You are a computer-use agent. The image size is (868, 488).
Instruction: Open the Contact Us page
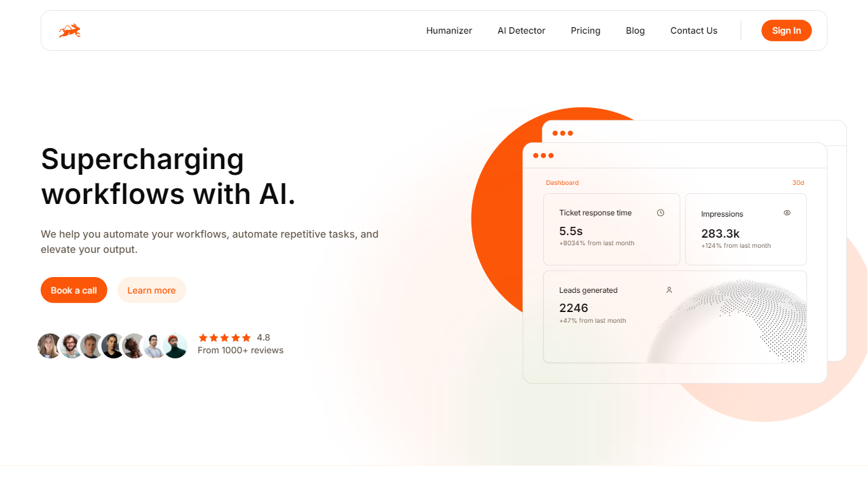coord(693,30)
